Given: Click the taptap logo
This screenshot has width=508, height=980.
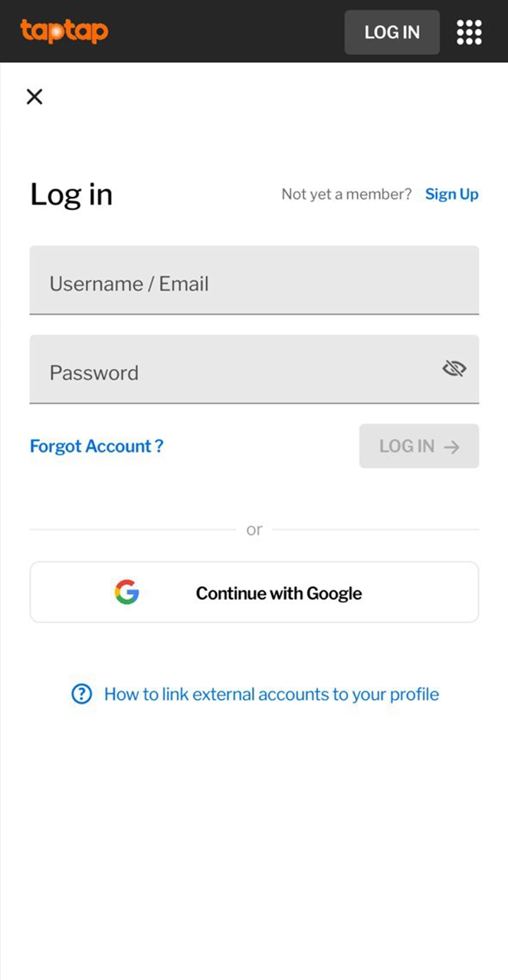Looking at the screenshot, I should point(64,31).
